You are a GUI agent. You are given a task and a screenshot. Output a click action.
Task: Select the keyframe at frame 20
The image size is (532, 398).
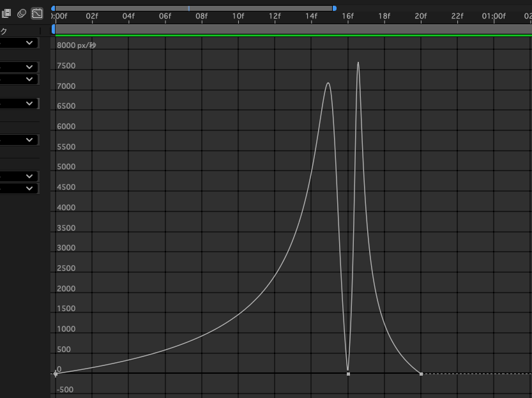(421, 373)
